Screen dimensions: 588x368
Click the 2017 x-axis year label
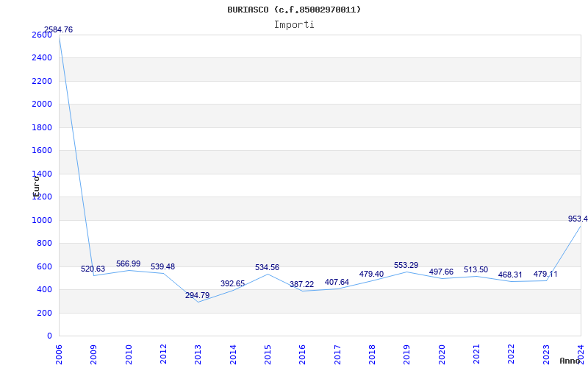(x=337, y=355)
